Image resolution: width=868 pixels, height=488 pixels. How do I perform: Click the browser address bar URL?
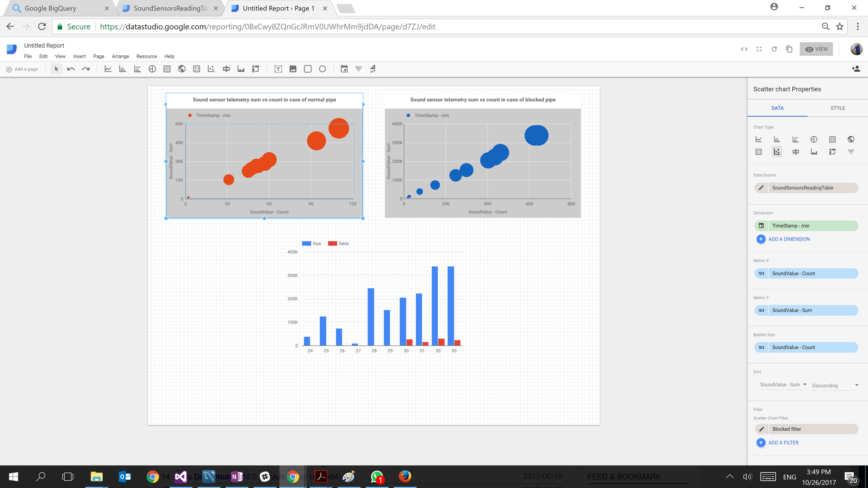coord(268,27)
